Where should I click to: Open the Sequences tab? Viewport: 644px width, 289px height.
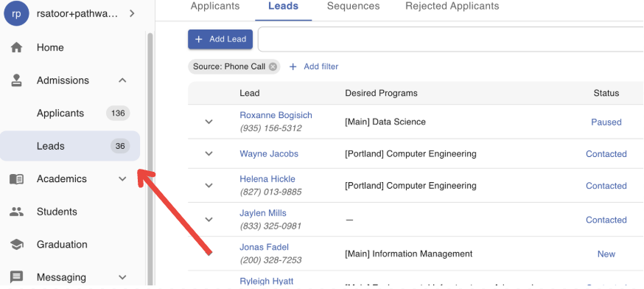tap(353, 6)
